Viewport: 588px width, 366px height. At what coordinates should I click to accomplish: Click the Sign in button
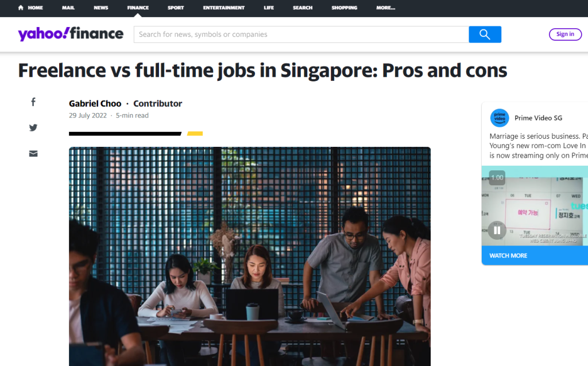pos(565,34)
